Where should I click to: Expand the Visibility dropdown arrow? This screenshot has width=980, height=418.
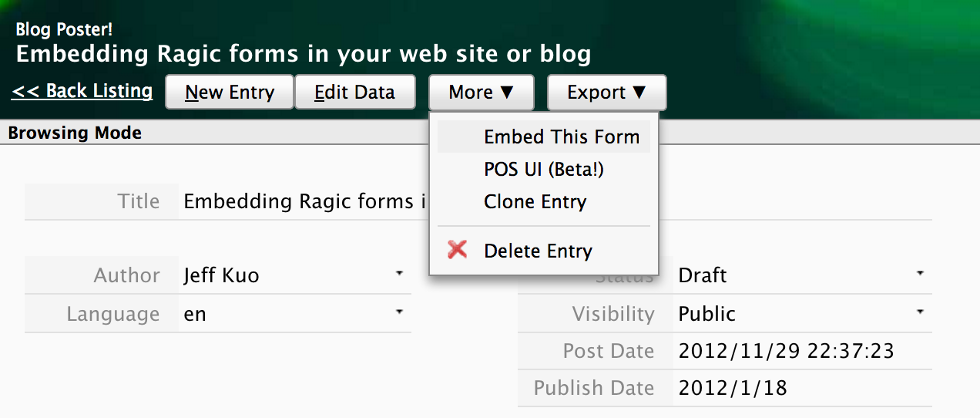tap(920, 312)
